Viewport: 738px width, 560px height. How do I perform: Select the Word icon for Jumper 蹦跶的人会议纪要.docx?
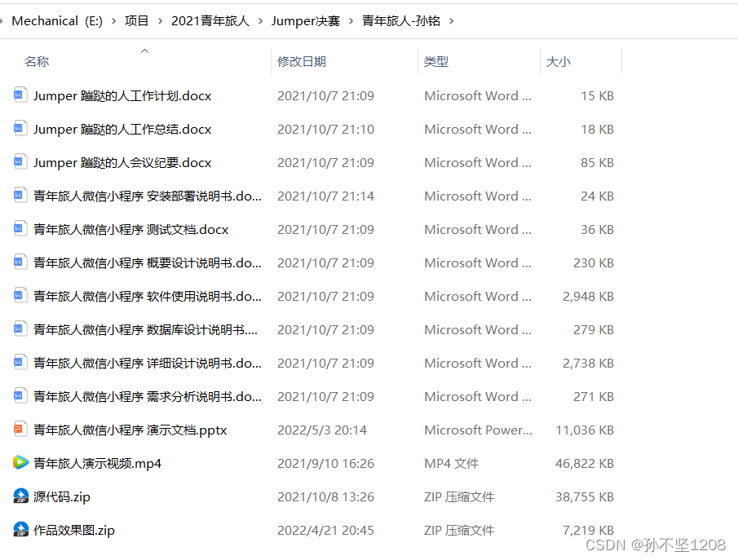20,161
